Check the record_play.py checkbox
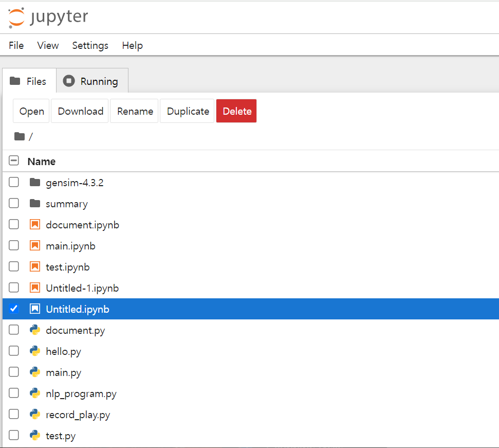The width and height of the screenshot is (499, 448). point(14,414)
